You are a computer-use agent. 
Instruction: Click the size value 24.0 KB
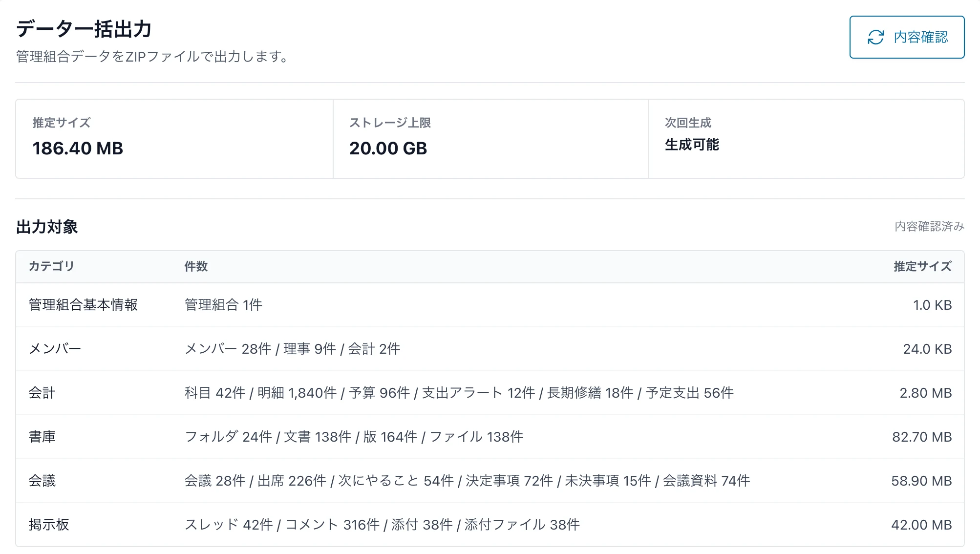pyautogui.click(x=927, y=349)
